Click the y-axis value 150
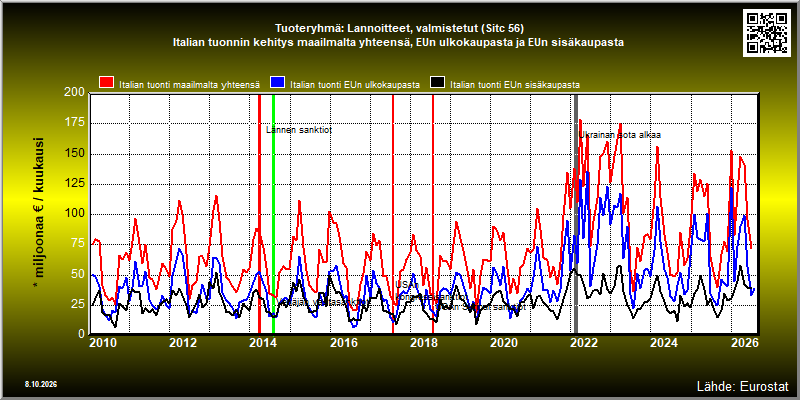800x400 pixels. pos(74,154)
